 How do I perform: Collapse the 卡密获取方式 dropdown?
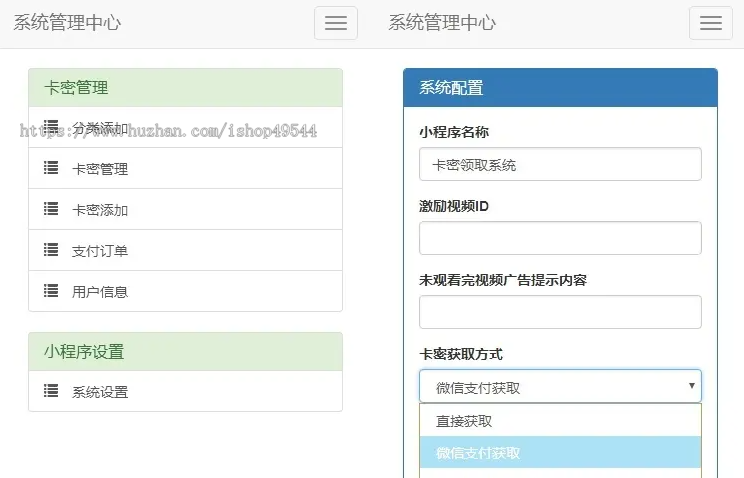(x=560, y=386)
